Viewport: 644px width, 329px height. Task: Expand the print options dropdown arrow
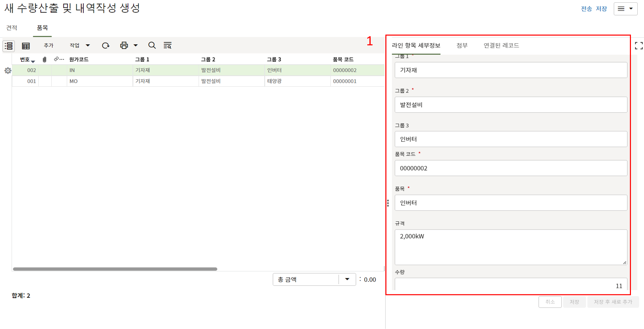click(136, 45)
